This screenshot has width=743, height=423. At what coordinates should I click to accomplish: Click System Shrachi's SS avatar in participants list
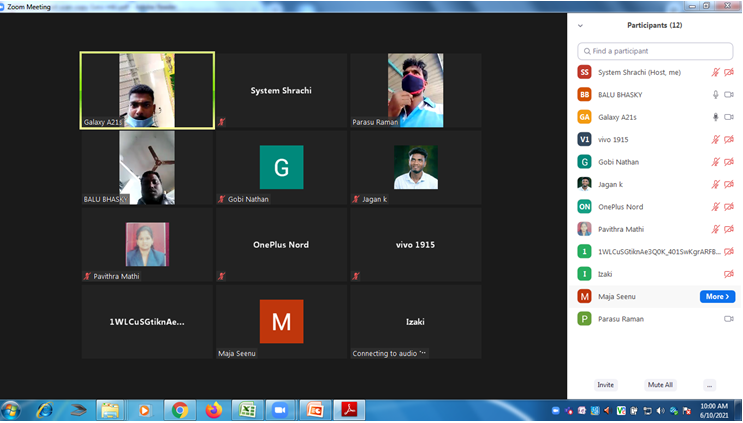(x=584, y=72)
